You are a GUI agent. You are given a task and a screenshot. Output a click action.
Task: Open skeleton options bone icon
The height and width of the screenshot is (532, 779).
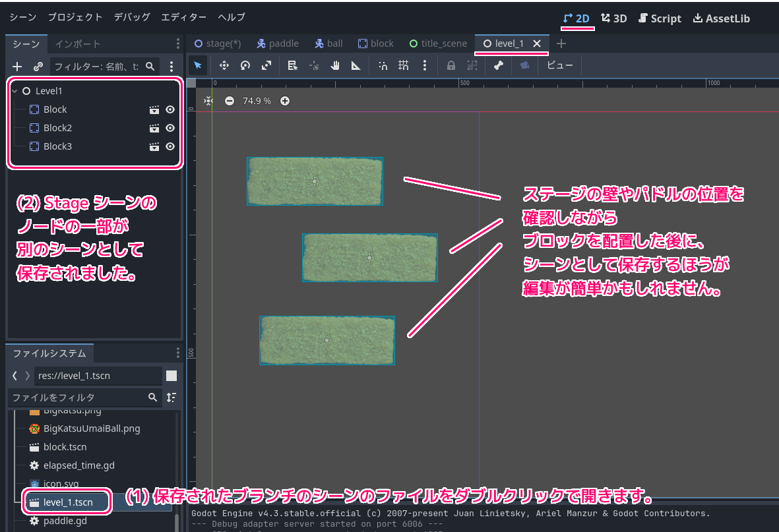498,65
